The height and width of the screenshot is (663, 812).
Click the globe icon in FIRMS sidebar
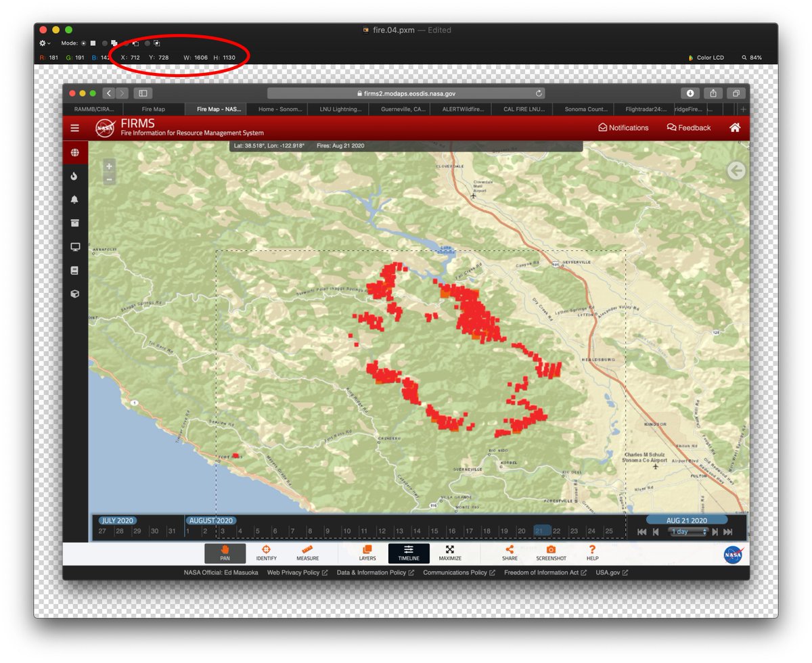[74, 152]
